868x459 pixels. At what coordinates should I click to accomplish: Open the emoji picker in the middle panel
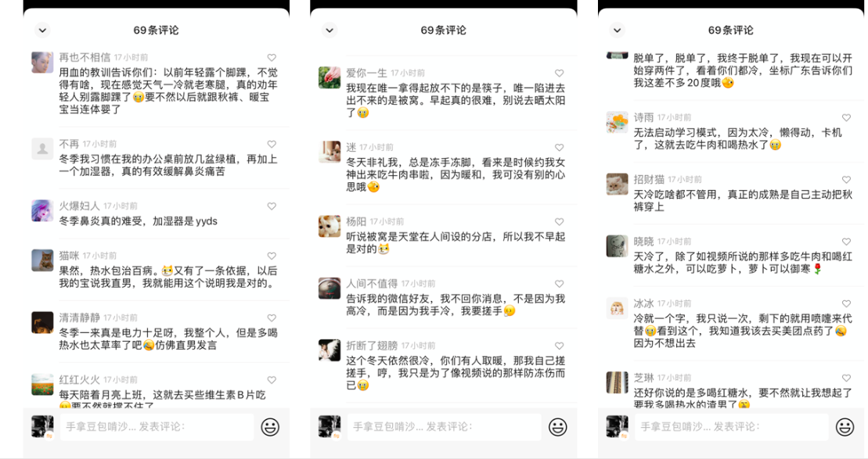pyautogui.click(x=557, y=427)
